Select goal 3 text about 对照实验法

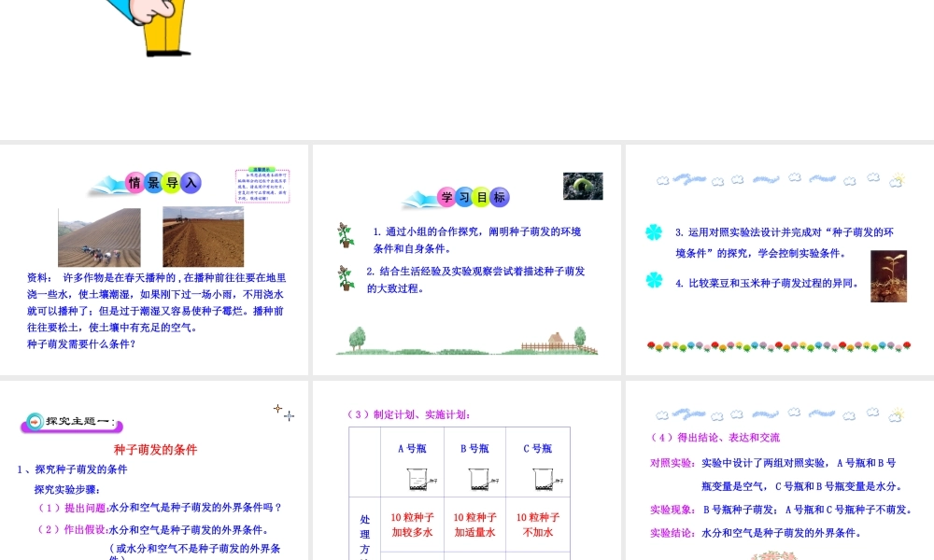pyautogui.click(x=785, y=243)
